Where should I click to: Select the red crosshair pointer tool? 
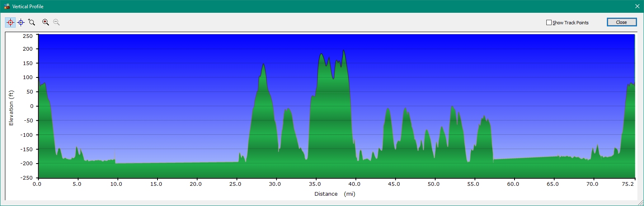[x=10, y=23]
